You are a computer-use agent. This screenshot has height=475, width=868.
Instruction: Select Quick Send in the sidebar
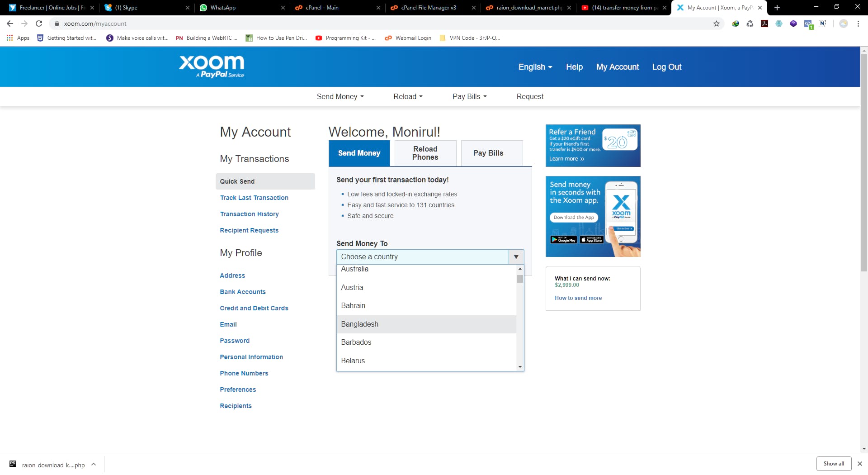[265, 181]
